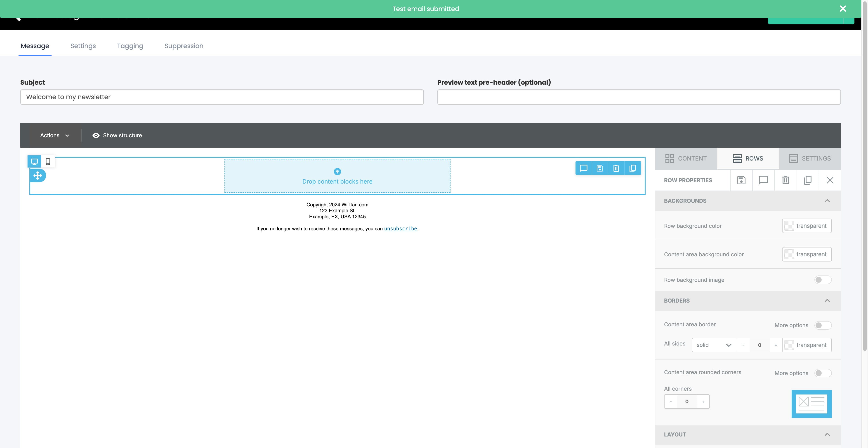Add a comment using the row's comment icon
The height and width of the screenshot is (448, 868).
584,168
